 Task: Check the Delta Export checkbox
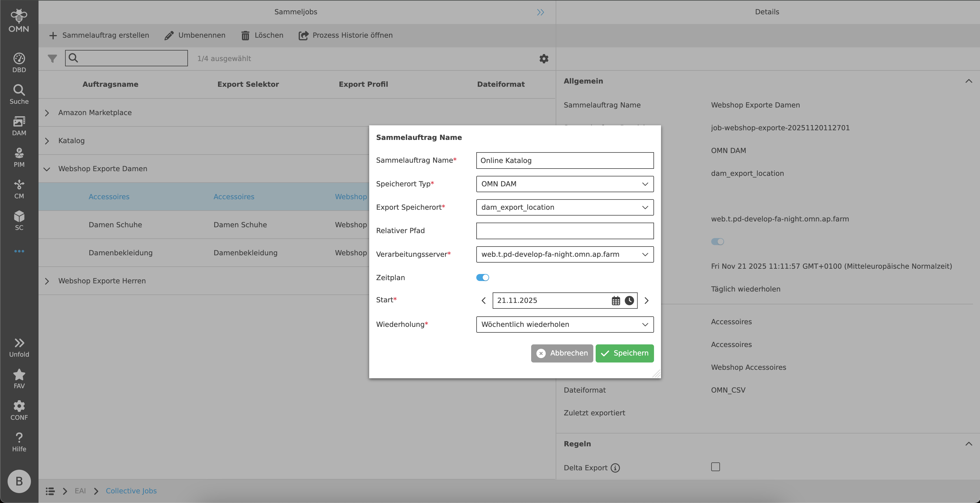tap(715, 467)
